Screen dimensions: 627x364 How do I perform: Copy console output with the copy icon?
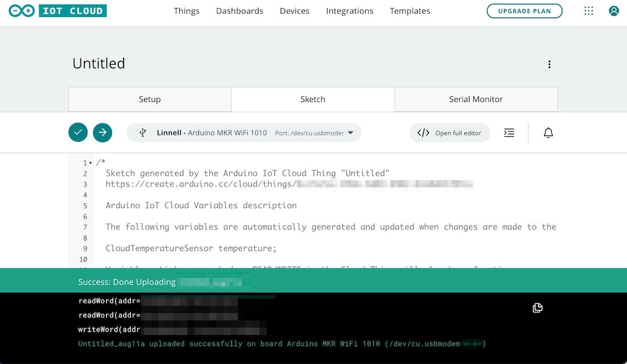point(537,308)
